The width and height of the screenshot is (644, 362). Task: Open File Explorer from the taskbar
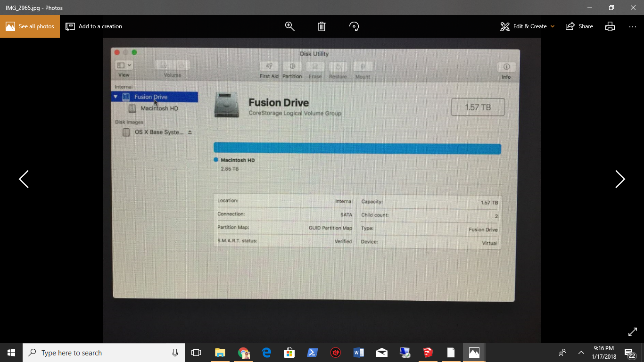[220, 353]
